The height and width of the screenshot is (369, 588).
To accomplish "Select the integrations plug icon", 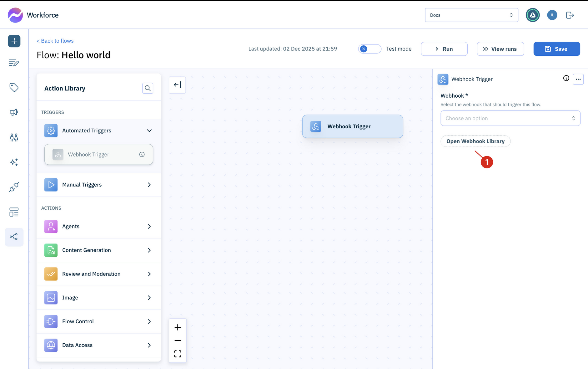I will tap(14, 187).
